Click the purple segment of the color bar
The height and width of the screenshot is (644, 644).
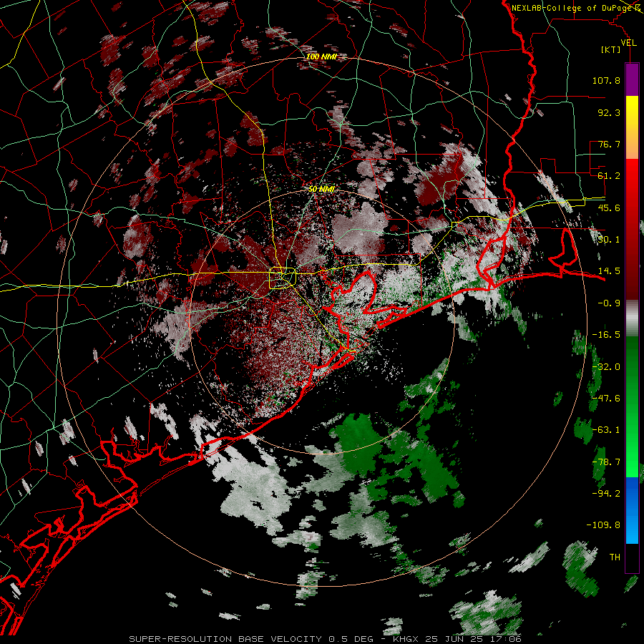click(632, 79)
